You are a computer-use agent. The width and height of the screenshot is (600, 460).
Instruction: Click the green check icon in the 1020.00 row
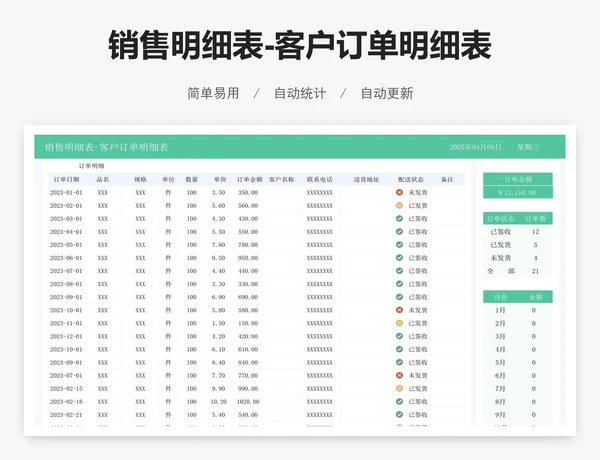click(x=399, y=401)
